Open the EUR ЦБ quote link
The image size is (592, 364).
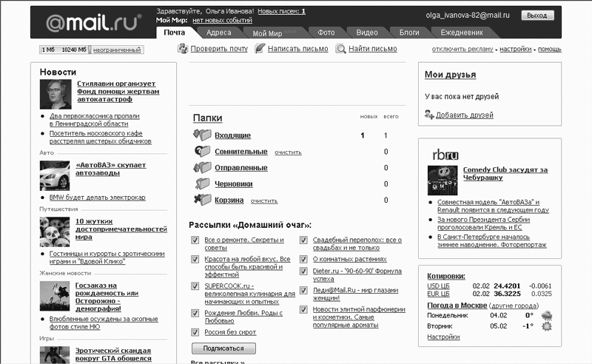point(438,294)
